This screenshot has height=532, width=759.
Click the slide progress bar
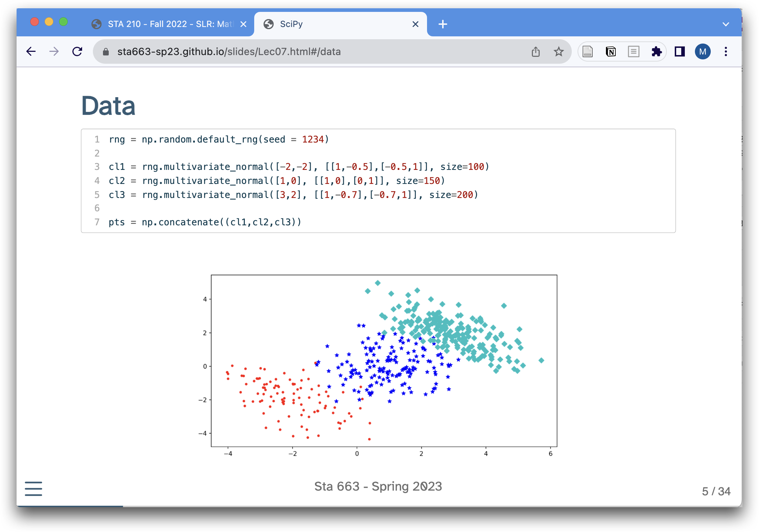click(x=379, y=506)
